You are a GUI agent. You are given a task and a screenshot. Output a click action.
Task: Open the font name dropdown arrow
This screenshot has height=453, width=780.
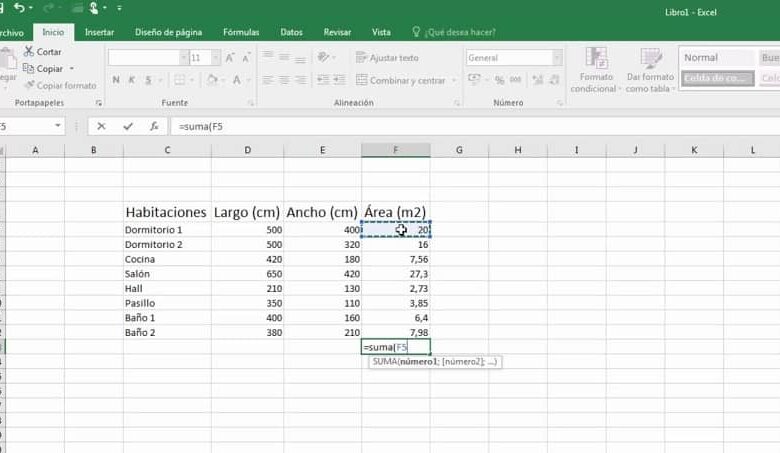click(x=184, y=58)
